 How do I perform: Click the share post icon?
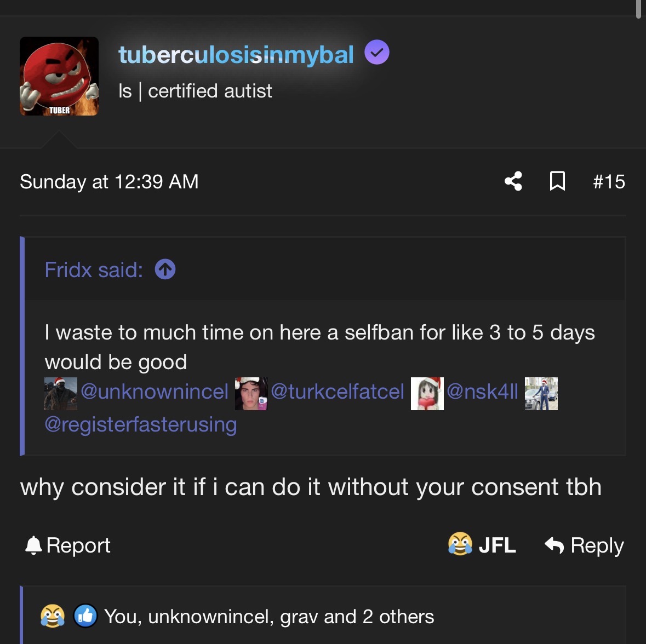[x=513, y=181]
